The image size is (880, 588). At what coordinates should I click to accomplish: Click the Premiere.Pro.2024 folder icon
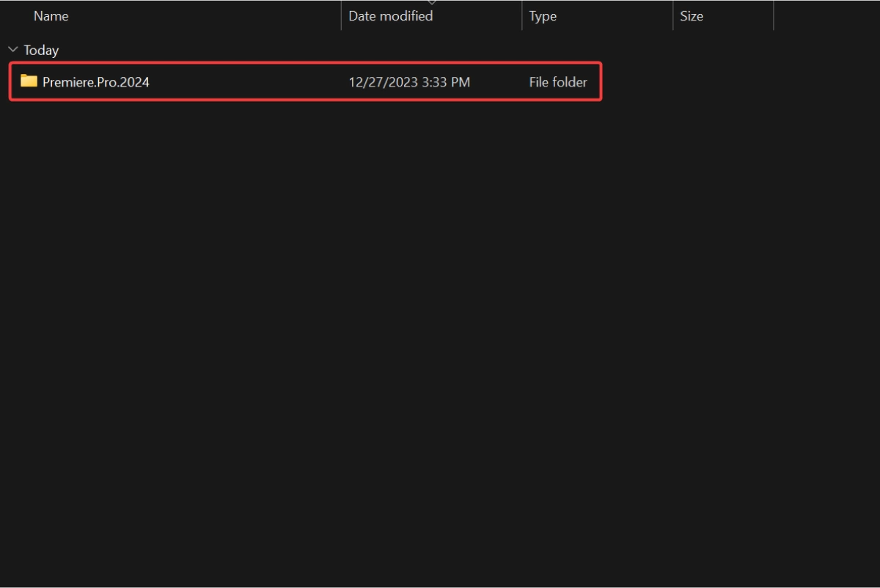[29, 81]
